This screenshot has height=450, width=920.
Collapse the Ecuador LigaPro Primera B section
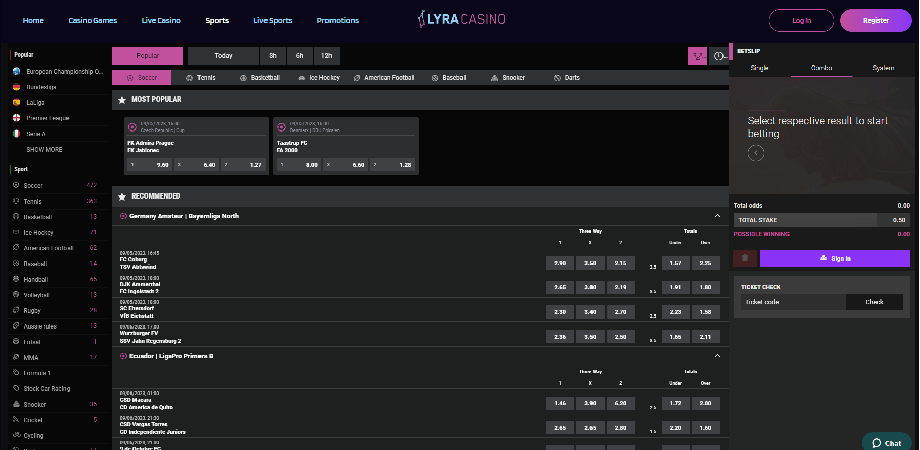717,355
